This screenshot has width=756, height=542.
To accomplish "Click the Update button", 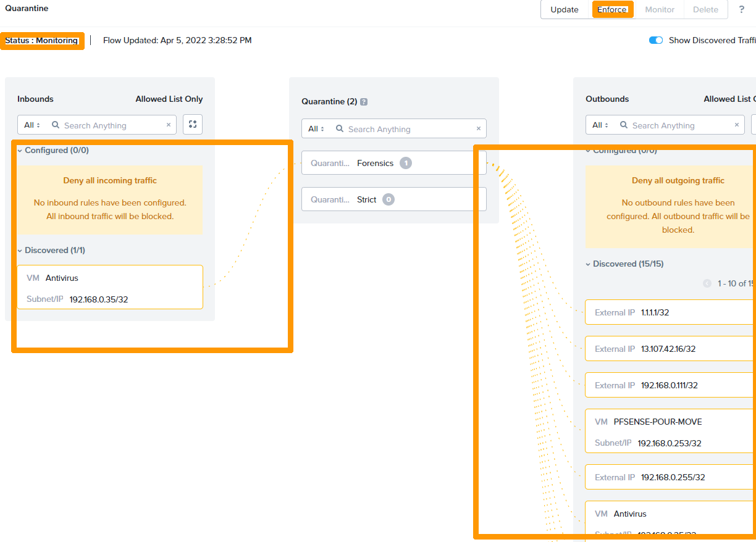I will [564, 9].
